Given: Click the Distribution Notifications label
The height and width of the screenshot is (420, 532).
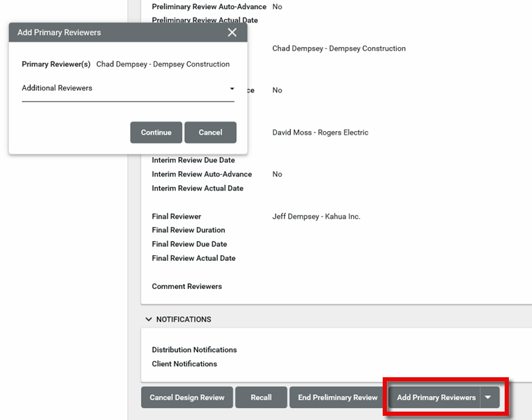Looking at the screenshot, I should pos(194,350).
